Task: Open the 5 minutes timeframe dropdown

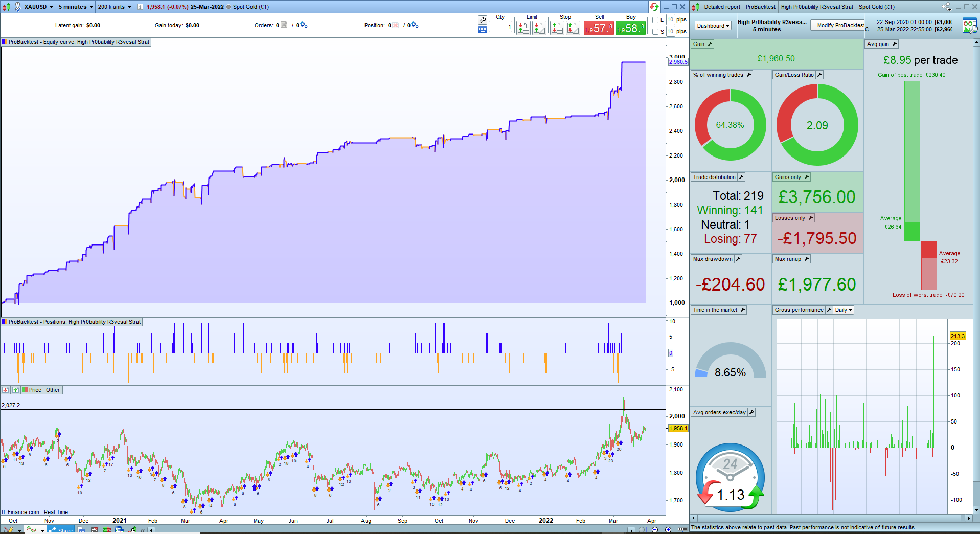Action: click(x=76, y=7)
